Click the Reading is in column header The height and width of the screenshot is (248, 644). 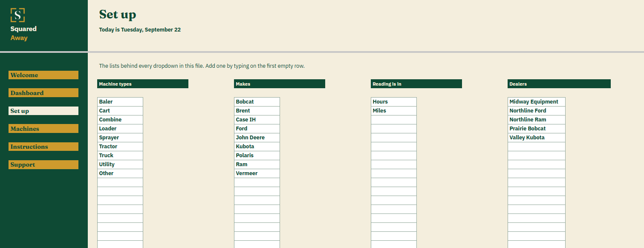click(416, 84)
